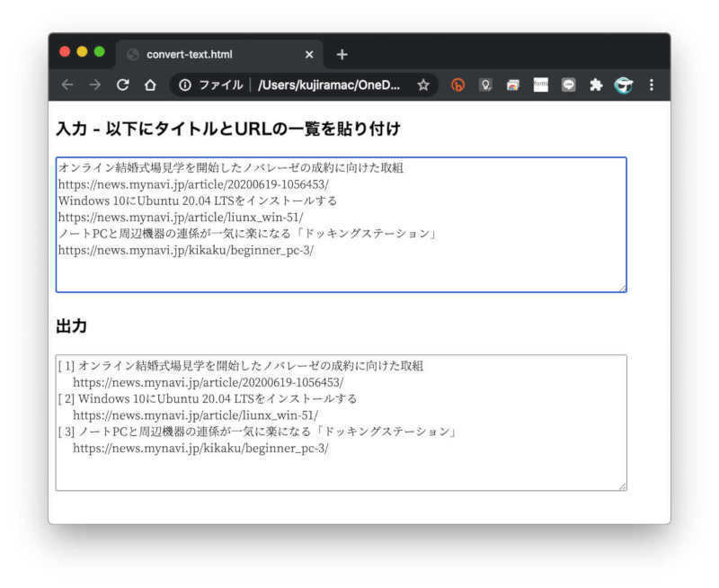
Task: Click the lightbulb extension icon
Action: click(x=485, y=85)
